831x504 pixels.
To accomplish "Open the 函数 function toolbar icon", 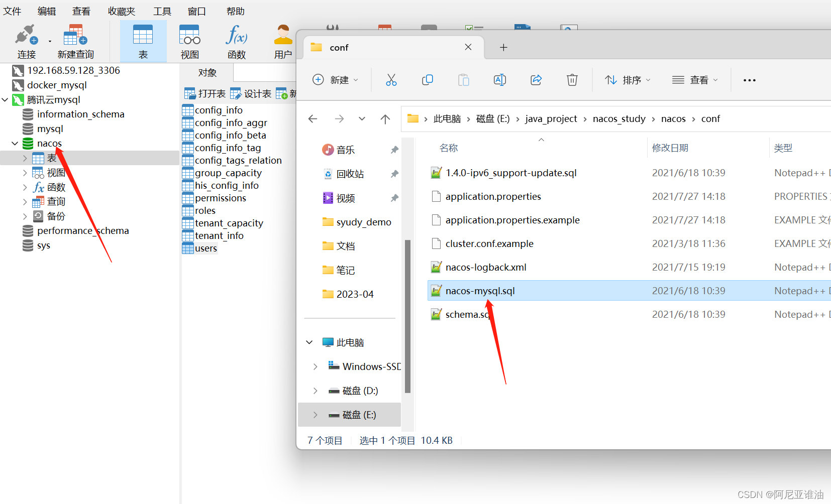I will tap(236, 41).
